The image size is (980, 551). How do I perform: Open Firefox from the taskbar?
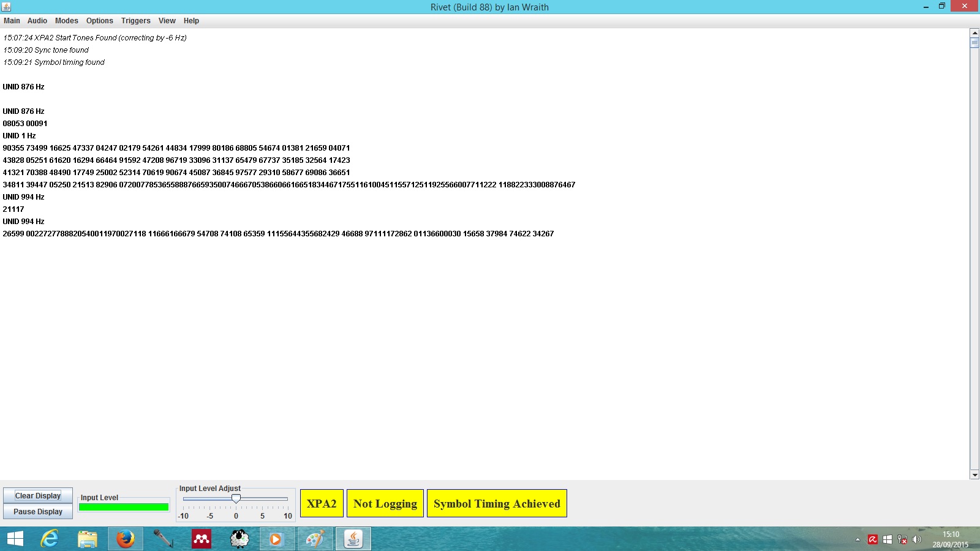click(x=126, y=539)
